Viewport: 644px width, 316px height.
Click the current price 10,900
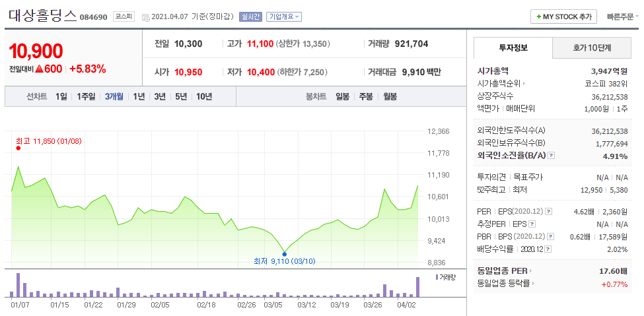click(x=36, y=51)
